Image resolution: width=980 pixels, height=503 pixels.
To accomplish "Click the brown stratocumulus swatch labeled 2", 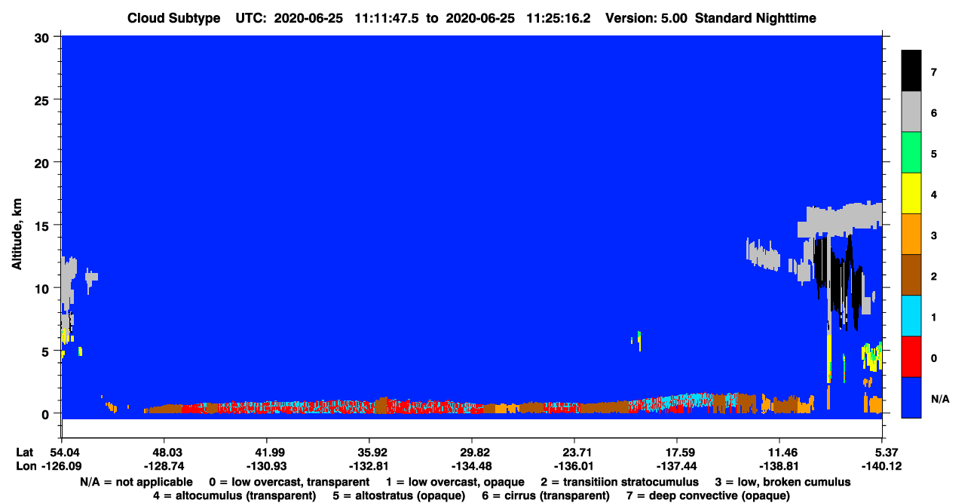I will (x=911, y=275).
